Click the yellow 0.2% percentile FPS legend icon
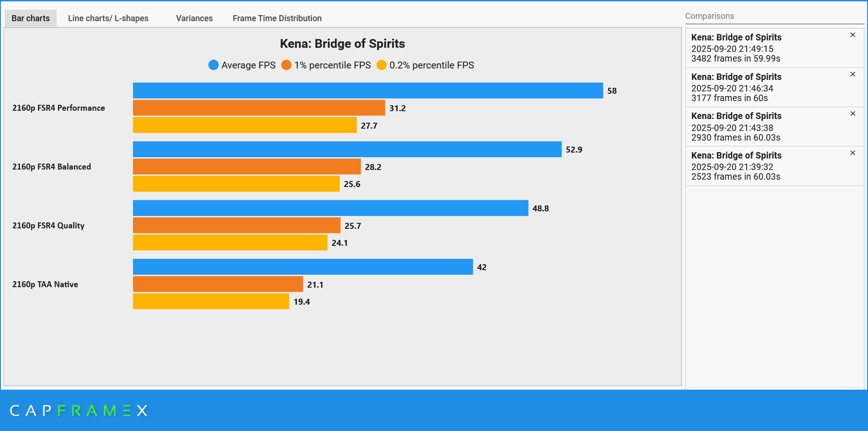868x431 pixels. (381, 65)
